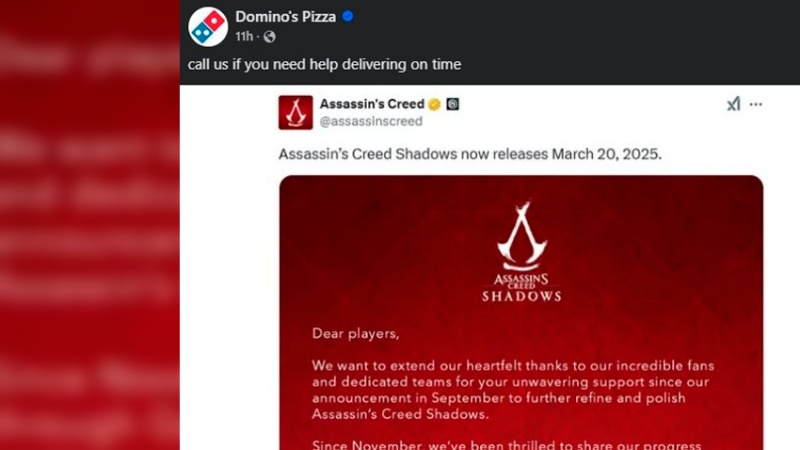The image size is (800, 450).
Task: Open the Assassin's Creed red avatar
Action: pyautogui.click(x=295, y=112)
